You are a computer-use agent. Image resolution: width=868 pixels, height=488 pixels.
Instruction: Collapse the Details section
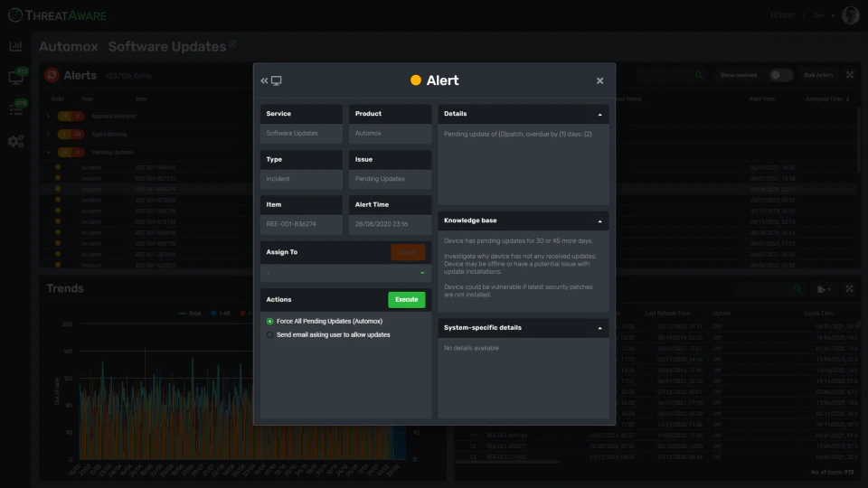(599, 115)
